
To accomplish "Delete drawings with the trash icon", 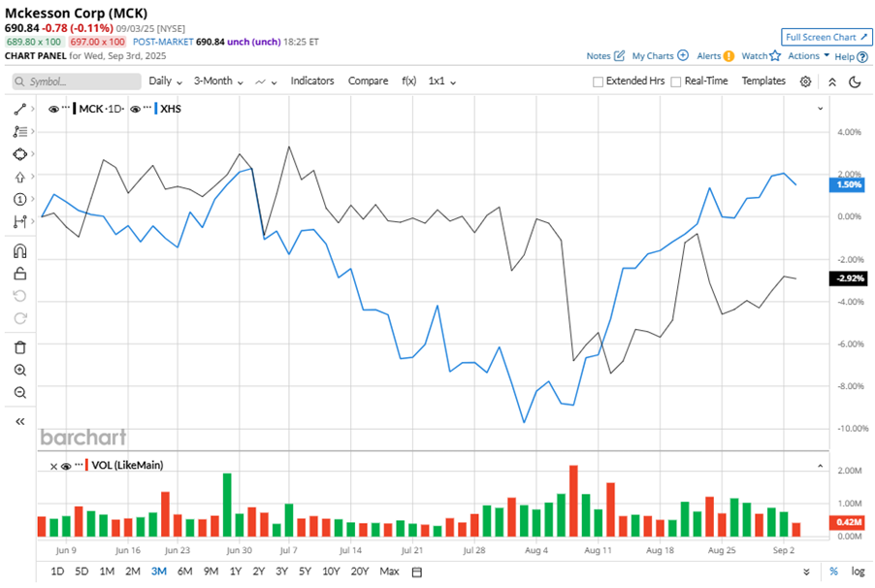I will [x=20, y=347].
